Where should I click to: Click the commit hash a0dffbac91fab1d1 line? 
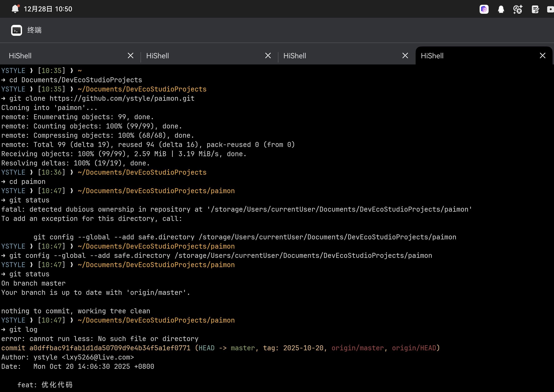110,348
